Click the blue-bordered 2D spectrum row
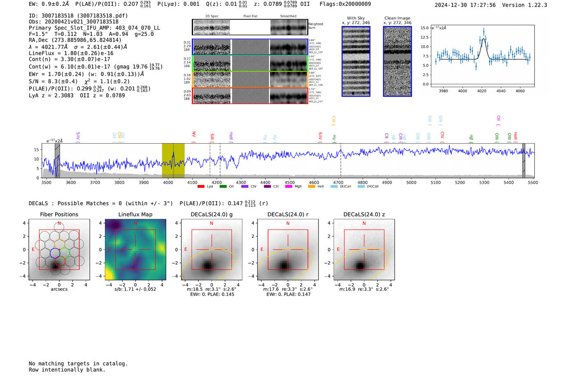The width and height of the screenshot is (576, 392). coord(250,47)
